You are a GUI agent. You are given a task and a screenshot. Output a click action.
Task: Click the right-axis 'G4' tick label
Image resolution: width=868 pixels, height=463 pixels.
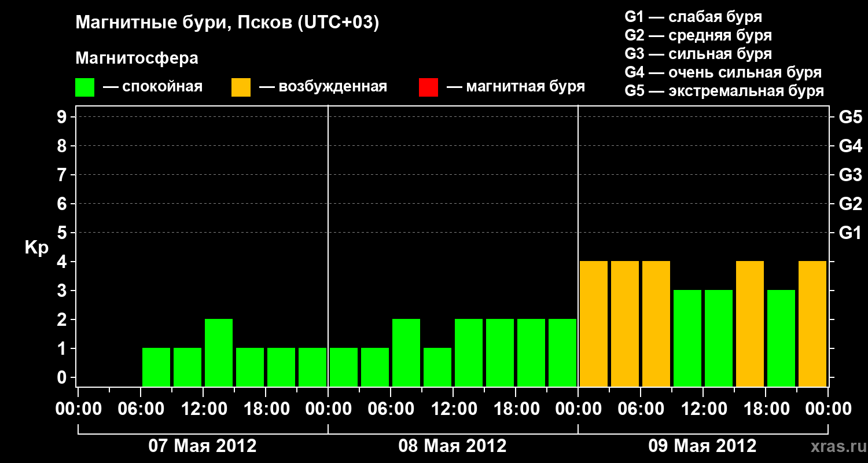[x=850, y=146]
